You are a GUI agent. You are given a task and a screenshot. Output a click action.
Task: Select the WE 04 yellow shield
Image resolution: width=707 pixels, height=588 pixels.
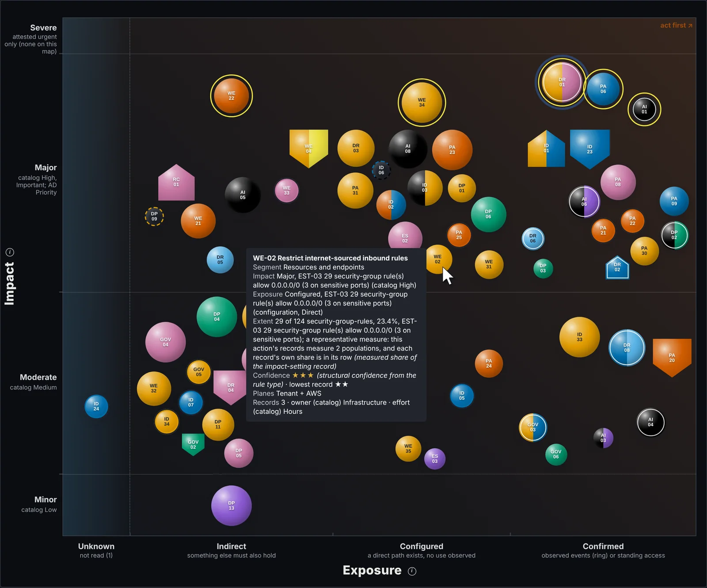tap(309, 149)
